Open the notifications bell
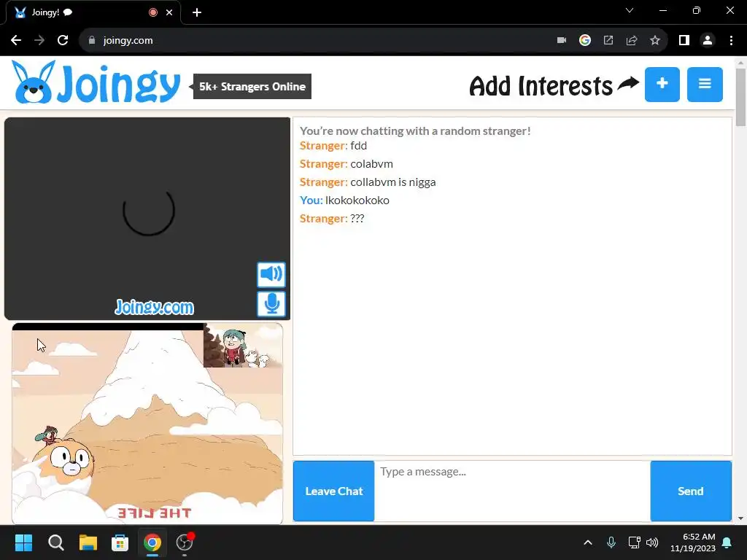 click(x=727, y=542)
